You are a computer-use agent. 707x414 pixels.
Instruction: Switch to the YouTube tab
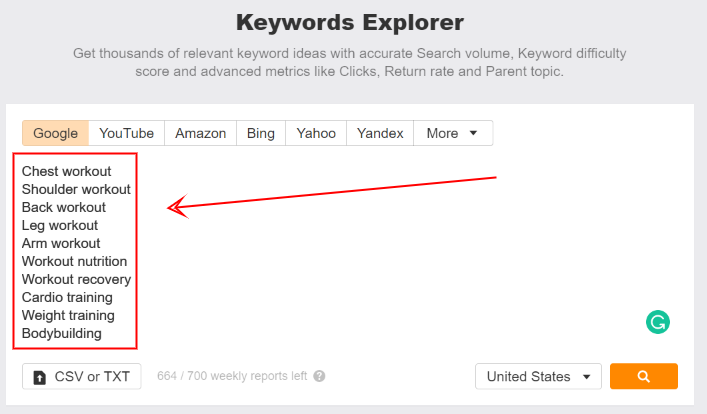[x=126, y=133]
